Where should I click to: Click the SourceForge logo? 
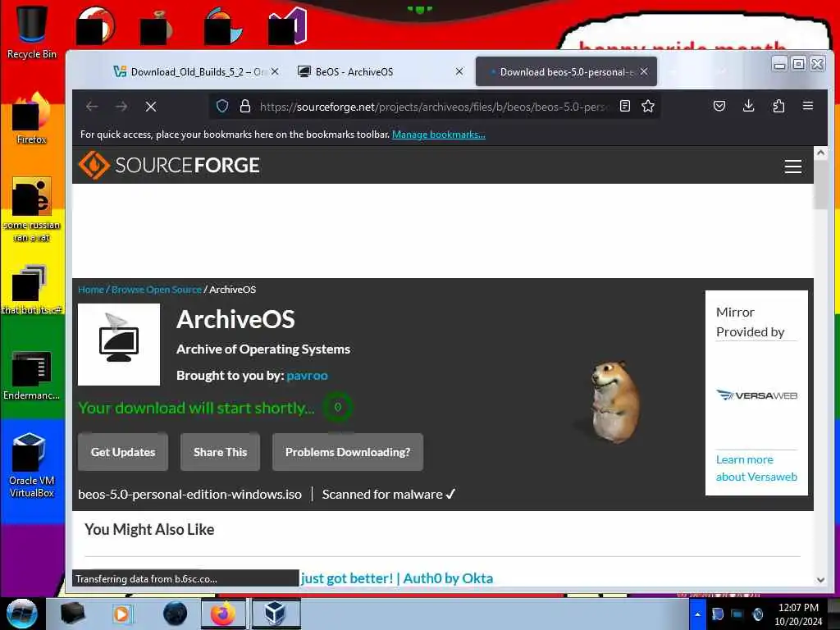click(x=169, y=165)
